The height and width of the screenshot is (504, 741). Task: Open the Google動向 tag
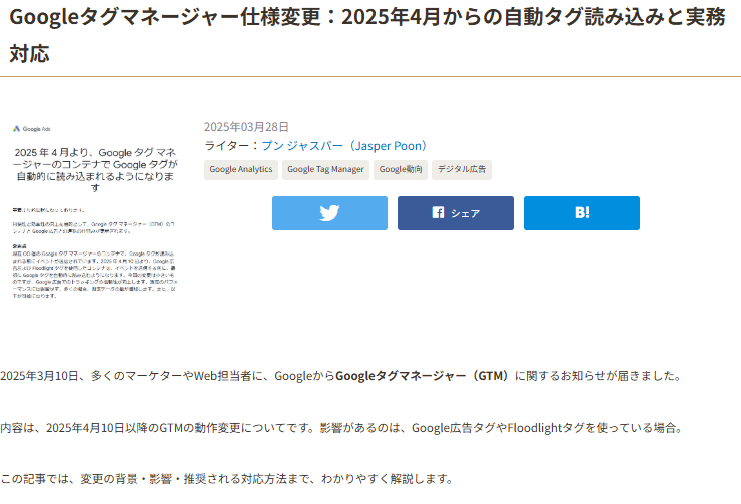tap(401, 169)
